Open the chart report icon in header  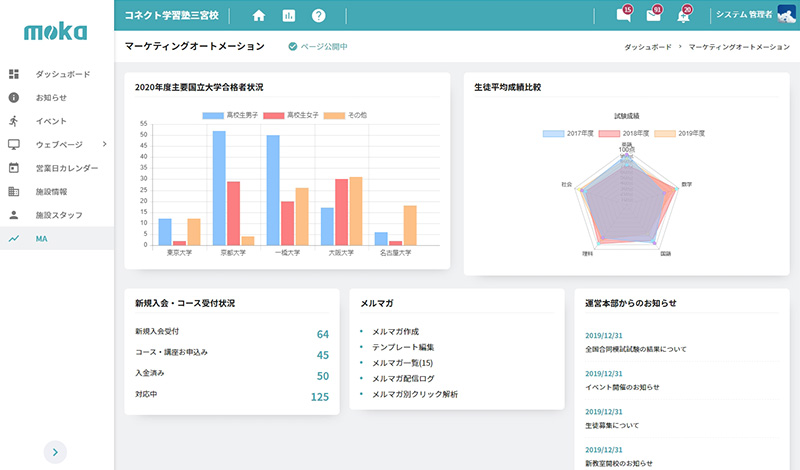coord(289,16)
